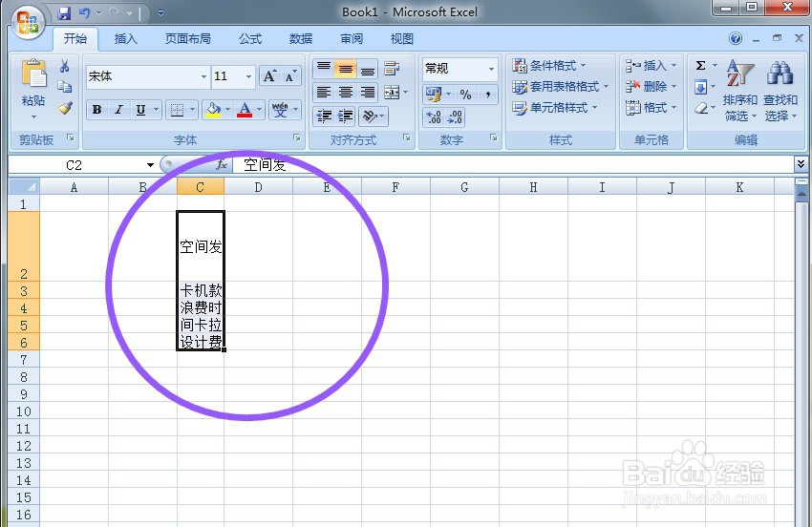The width and height of the screenshot is (812, 527).
Task: Copy selection with copy icon
Action: pyautogui.click(x=65, y=87)
